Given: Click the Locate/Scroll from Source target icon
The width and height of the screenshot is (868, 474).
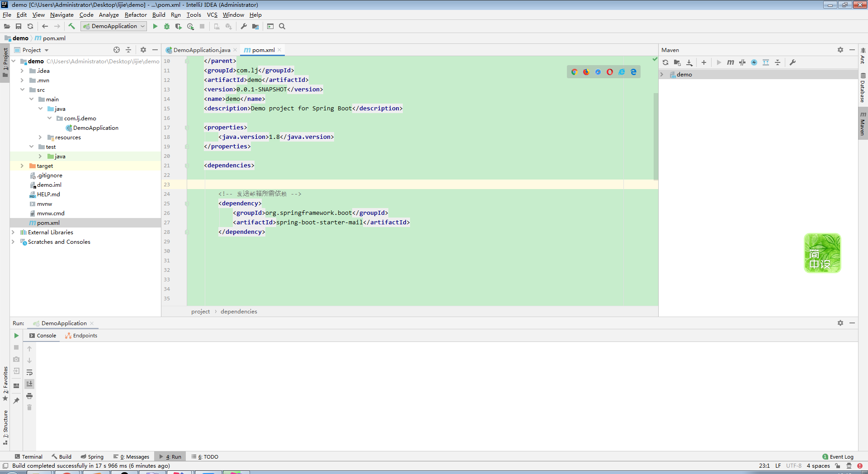Looking at the screenshot, I should (117, 50).
